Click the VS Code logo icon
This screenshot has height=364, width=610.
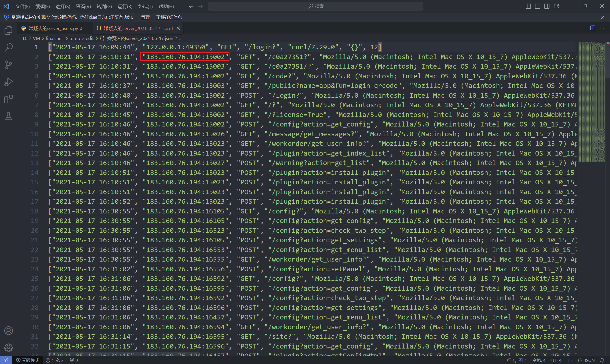pos(7,6)
